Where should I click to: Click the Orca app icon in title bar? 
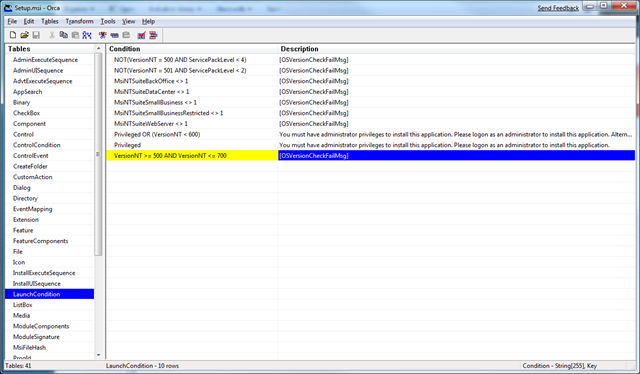(8, 7)
